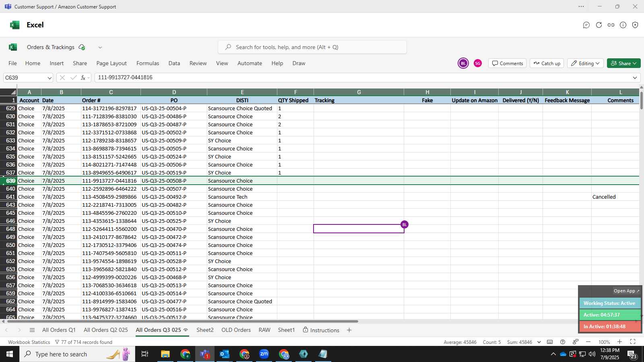Open the Share dropdown button

click(624, 63)
